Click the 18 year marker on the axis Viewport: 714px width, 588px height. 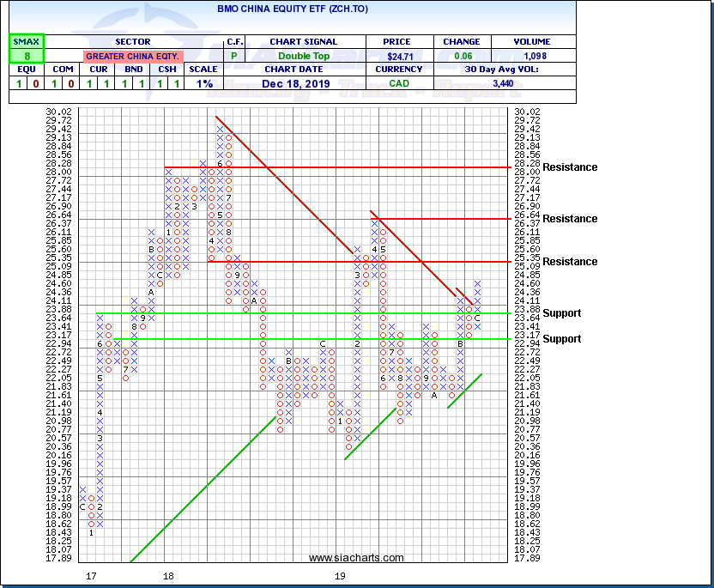pos(169,575)
